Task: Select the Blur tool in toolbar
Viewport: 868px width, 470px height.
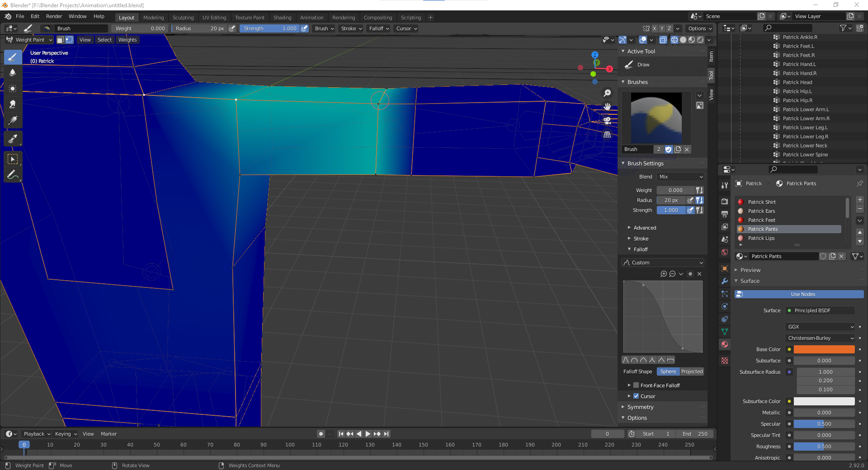Action: 13,73
